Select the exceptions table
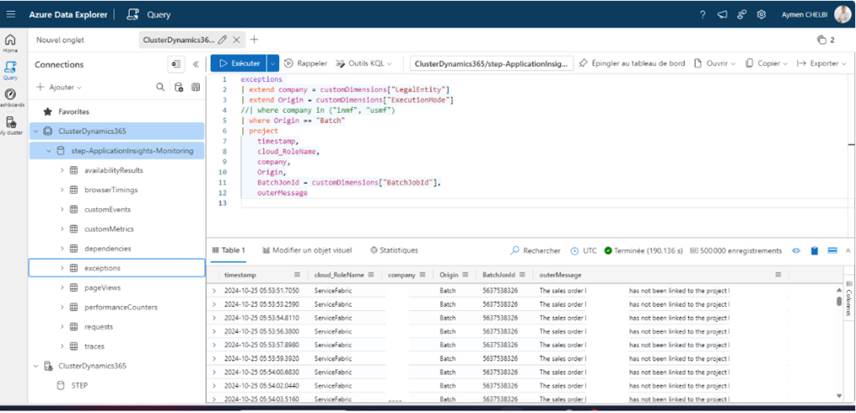The width and height of the screenshot is (856, 413). pyautogui.click(x=117, y=268)
